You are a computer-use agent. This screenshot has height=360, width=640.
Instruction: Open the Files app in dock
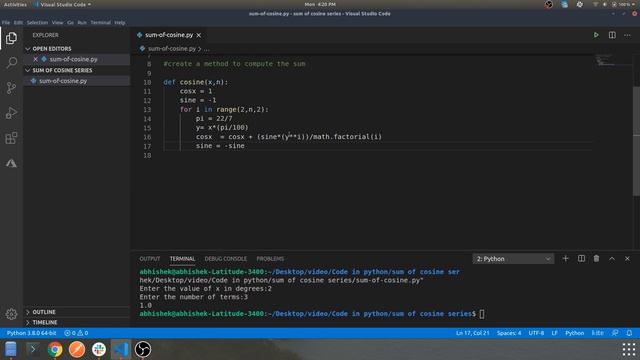coord(11,349)
